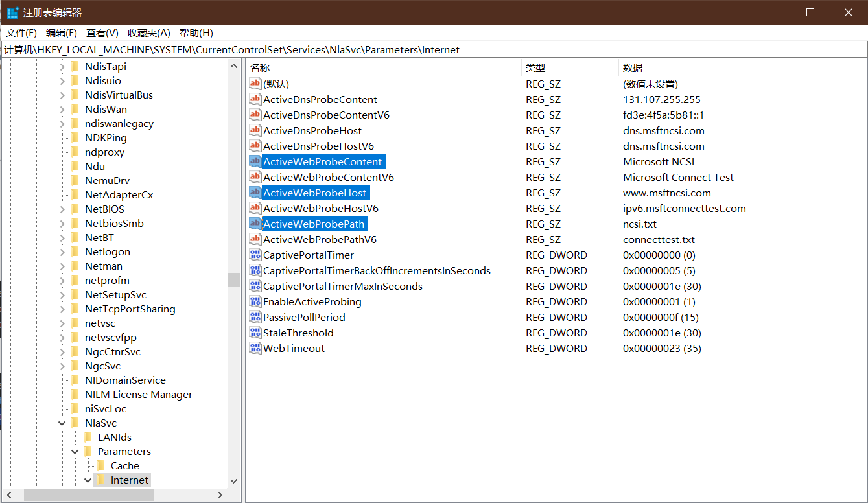The height and width of the screenshot is (503, 868).
Task: Select the EnableActiveProbing value name
Action: pos(312,301)
